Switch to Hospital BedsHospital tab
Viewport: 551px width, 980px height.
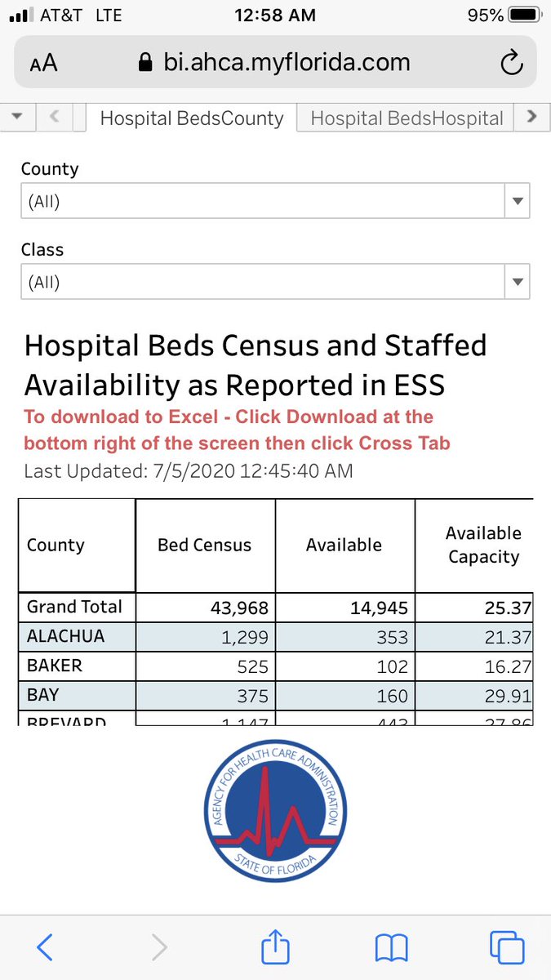coord(407,118)
